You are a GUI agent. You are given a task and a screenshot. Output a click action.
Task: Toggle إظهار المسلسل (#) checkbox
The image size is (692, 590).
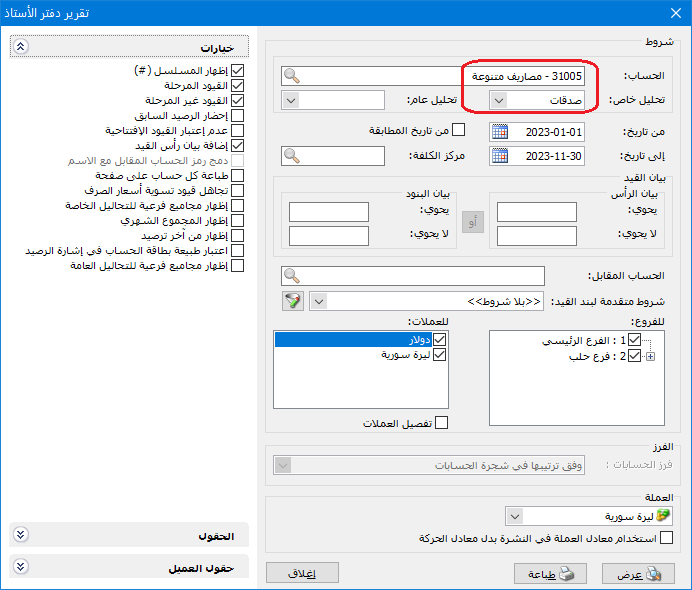[x=237, y=71]
